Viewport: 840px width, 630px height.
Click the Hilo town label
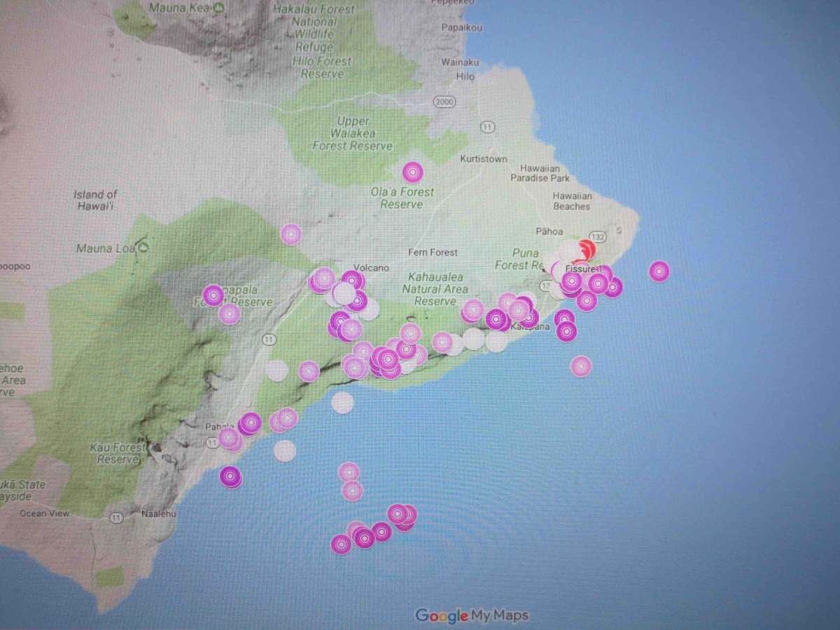point(465,76)
